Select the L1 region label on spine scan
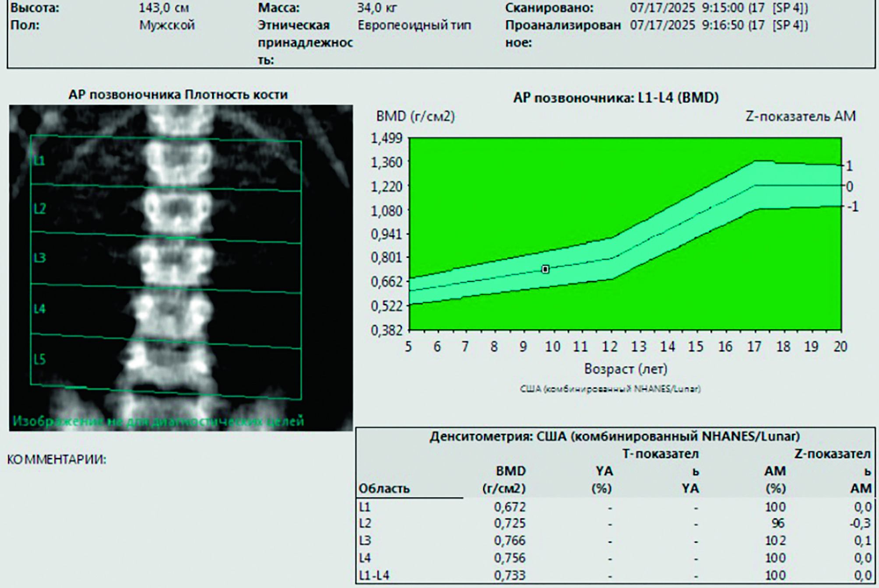This screenshot has height=588, width=879. (x=39, y=161)
